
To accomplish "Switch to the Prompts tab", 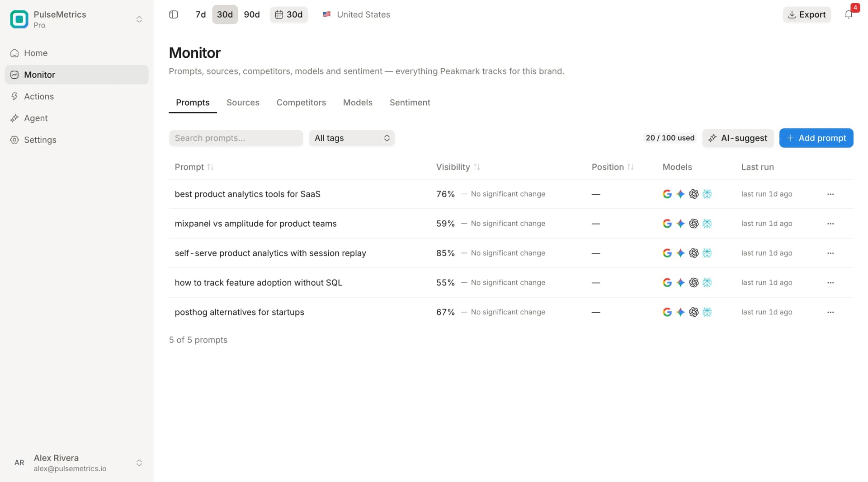I will click(193, 103).
